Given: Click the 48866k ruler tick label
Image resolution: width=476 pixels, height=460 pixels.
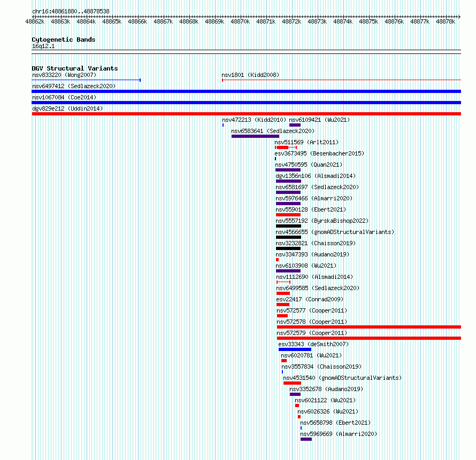Looking at the screenshot, I should (137, 21).
